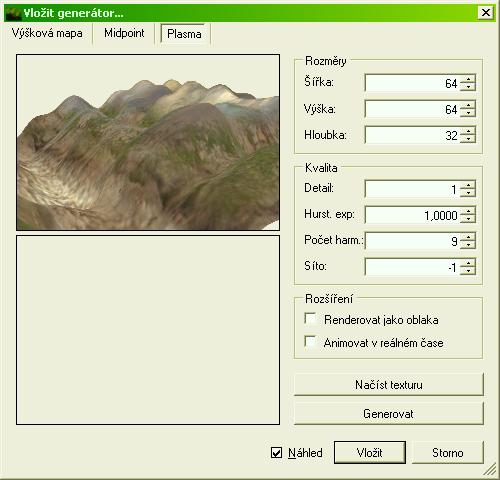500x480 pixels.
Task: Click the Počet harm. value field
Action: point(412,241)
